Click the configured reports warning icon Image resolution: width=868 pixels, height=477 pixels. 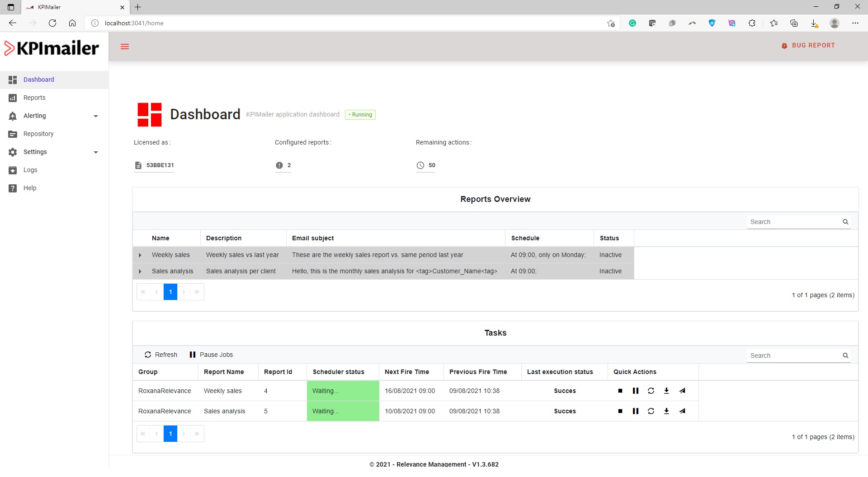click(280, 165)
